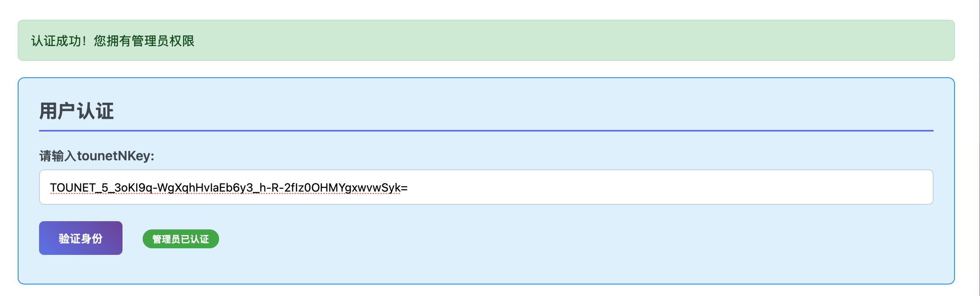Click the 请输入tounetNKey label
The width and height of the screenshot is (980, 296).
(x=97, y=156)
